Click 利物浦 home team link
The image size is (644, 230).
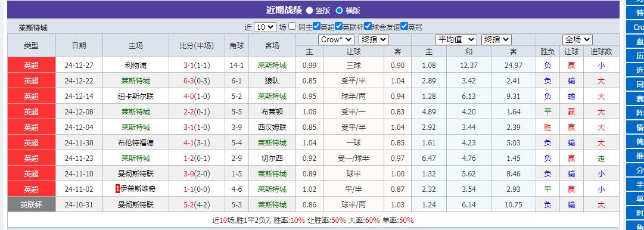pos(136,66)
